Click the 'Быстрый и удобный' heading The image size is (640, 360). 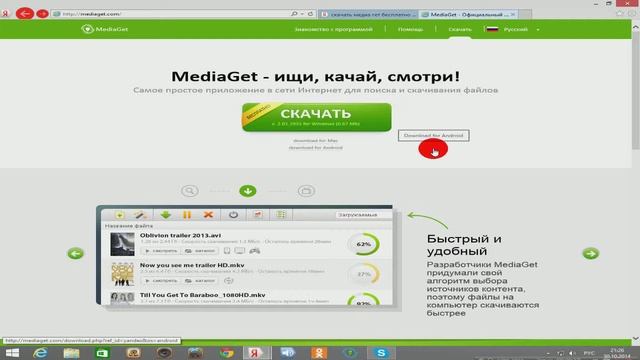[464, 245]
